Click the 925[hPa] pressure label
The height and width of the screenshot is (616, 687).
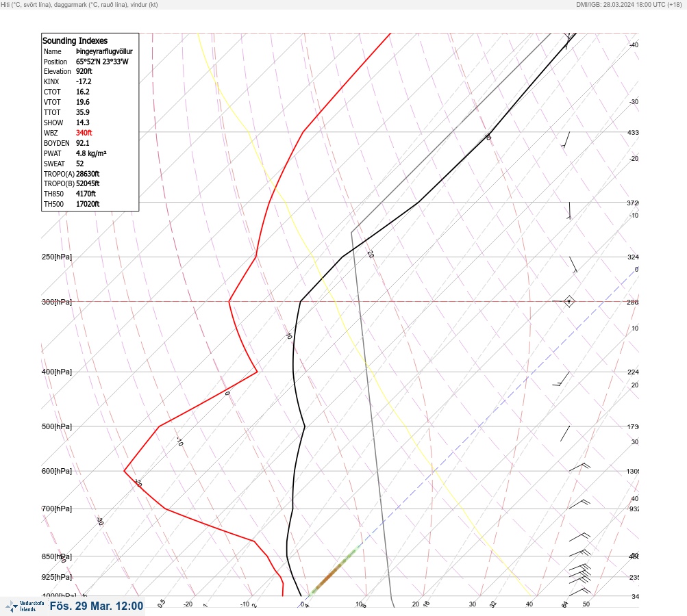point(57,577)
